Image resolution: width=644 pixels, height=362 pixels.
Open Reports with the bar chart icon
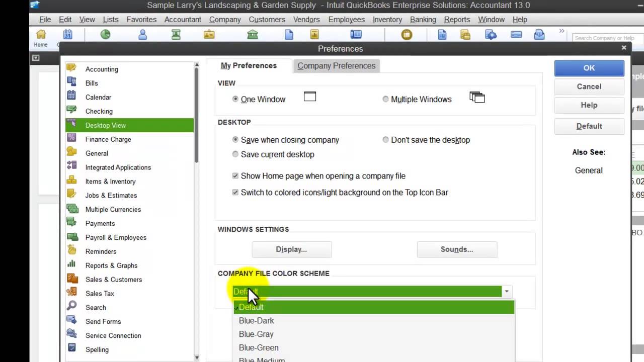point(314,34)
